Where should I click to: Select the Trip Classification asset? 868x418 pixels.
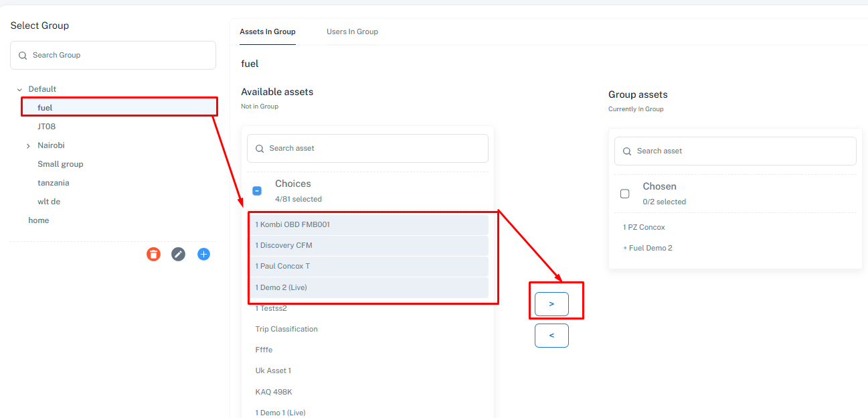pos(286,329)
